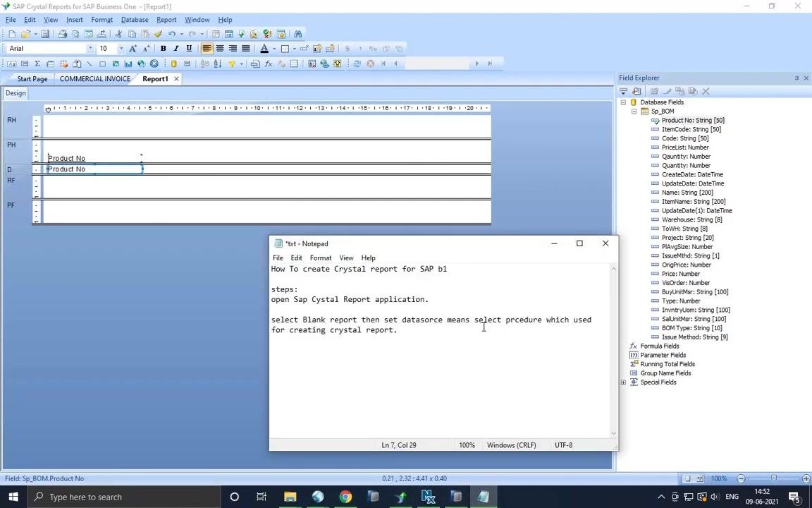
Task: Close the Report1 tab
Action: point(177,79)
